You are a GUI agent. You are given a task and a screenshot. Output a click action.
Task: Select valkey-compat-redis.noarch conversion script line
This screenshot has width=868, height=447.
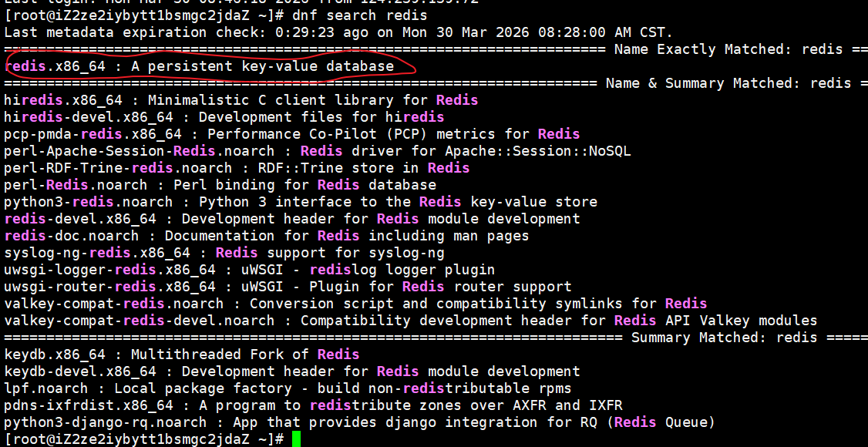pyautogui.click(x=355, y=304)
